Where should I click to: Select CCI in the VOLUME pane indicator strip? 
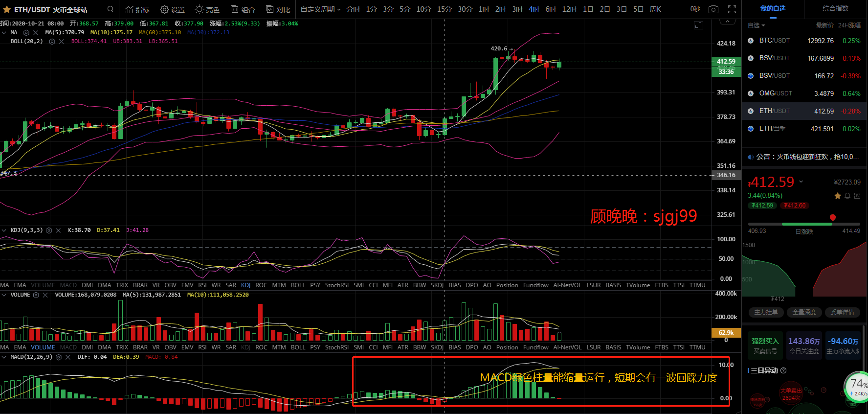pos(373,347)
